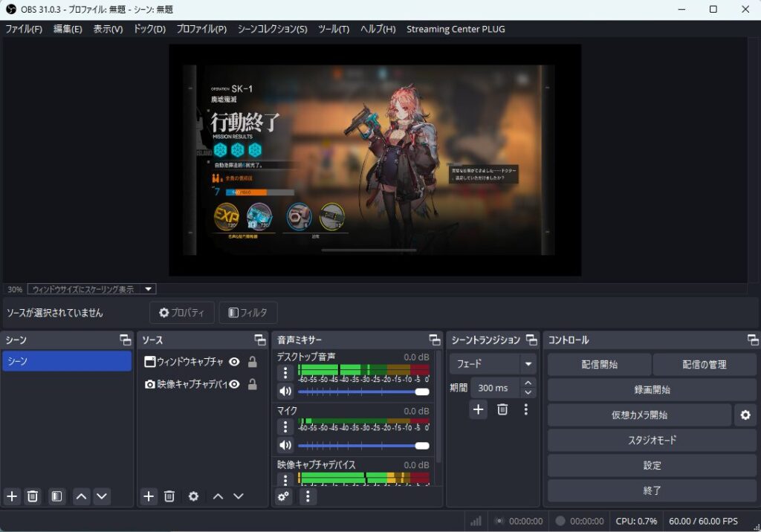The height and width of the screenshot is (532, 761).
Task: Open 設定 settings
Action: 652,465
